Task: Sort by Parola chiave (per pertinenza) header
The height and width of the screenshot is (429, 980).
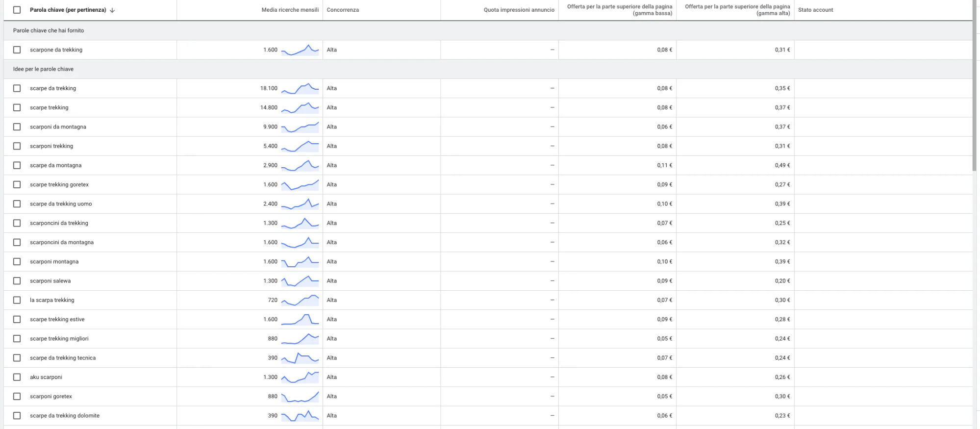Action: tap(68, 10)
